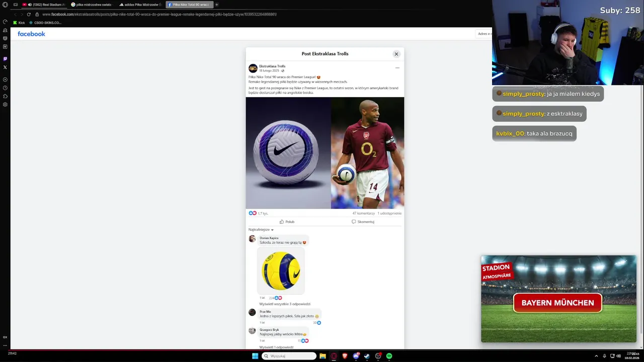
Task: Expand the Najtrafniejsze comment sorting dropdown
Action: 261,229
